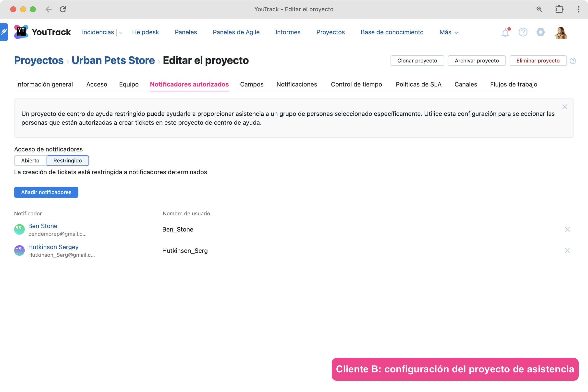
Task: Click the blue feather widget on left edge
Action: point(4,32)
